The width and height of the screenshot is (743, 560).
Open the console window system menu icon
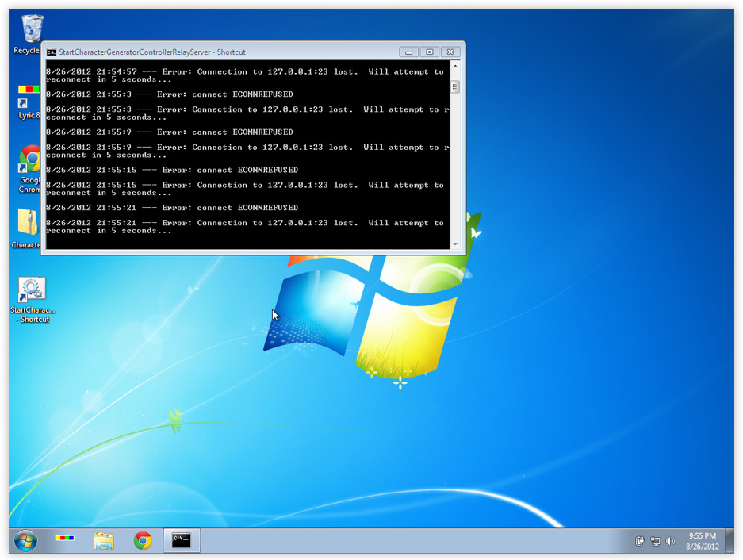click(x=52, y=52)
